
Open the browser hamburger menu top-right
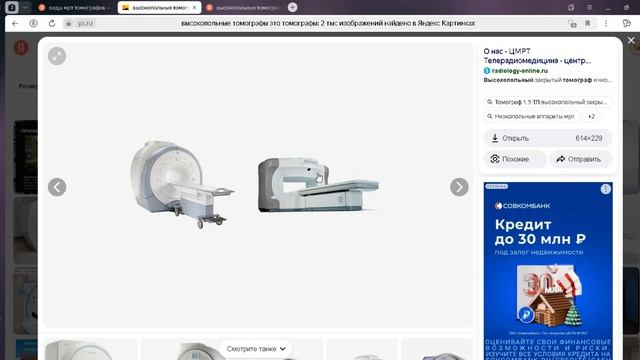[x=589, y=7]
